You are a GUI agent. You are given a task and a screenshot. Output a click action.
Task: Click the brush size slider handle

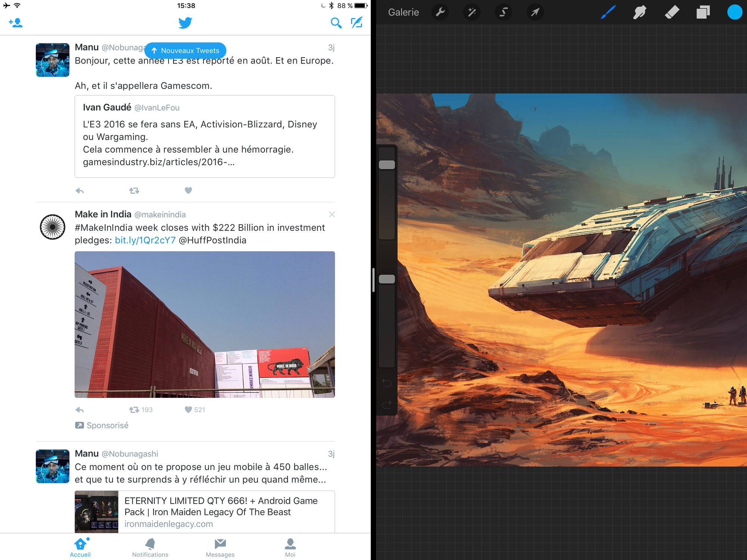pos(387,165)
